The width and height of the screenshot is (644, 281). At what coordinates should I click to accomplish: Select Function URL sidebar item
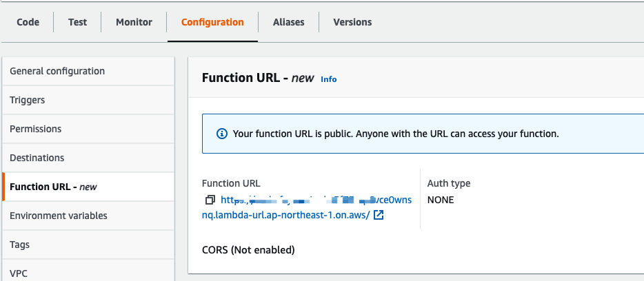point(53,187)
